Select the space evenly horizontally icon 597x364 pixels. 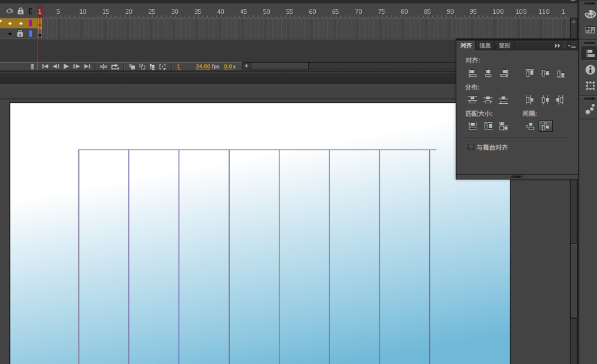tap(545, 126)
